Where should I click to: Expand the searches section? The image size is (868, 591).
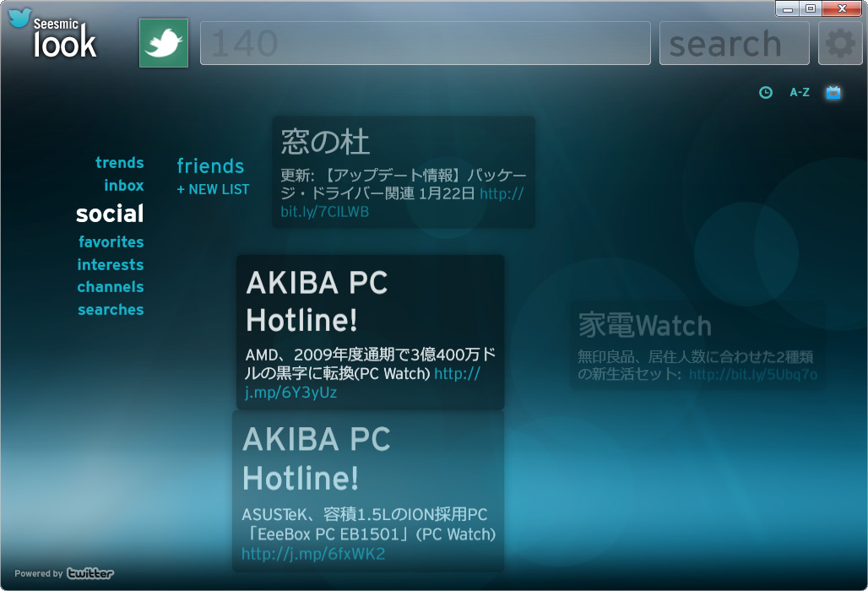(111, 310)
